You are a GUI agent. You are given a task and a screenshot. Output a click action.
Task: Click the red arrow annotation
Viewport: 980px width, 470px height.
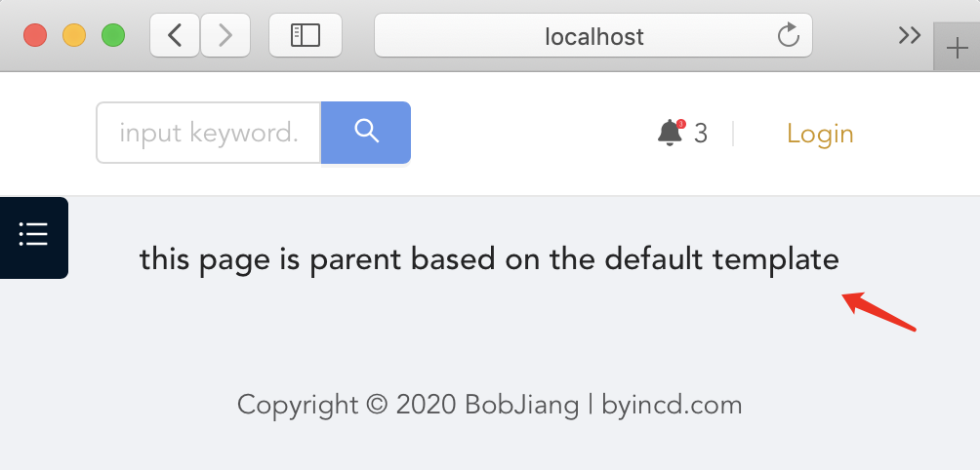point(878,311)
